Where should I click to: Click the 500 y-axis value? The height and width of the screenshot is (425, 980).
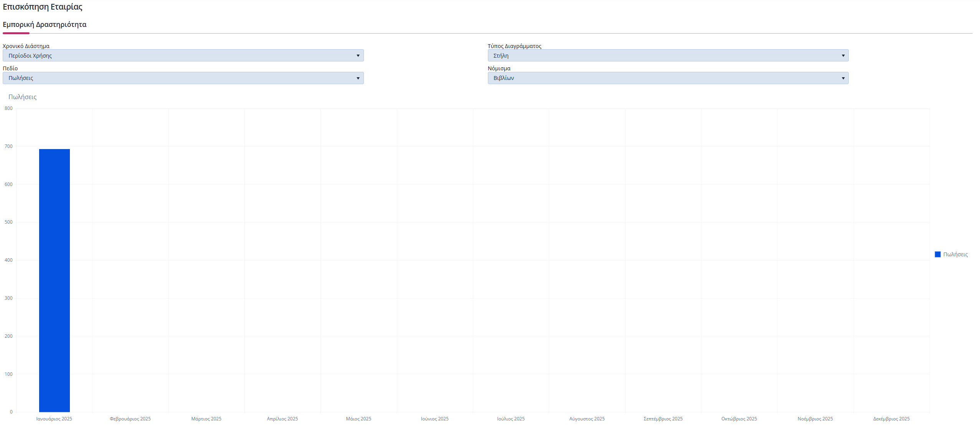coord(8,222)
